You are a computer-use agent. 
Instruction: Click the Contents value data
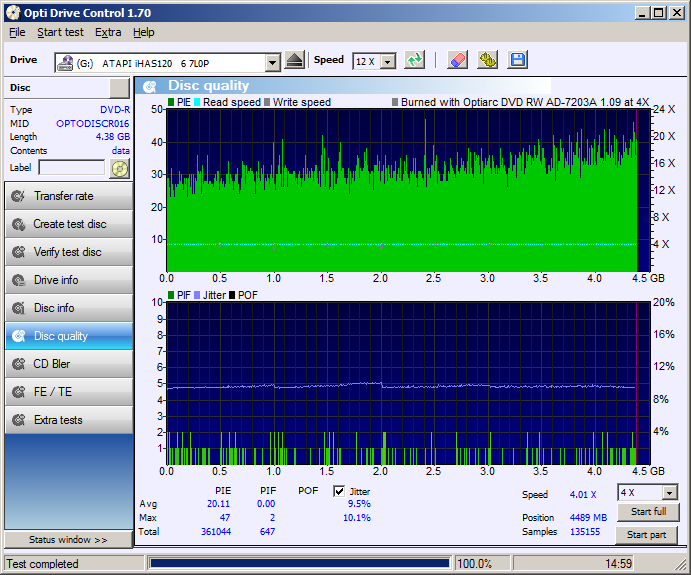[x=121, y=151]
